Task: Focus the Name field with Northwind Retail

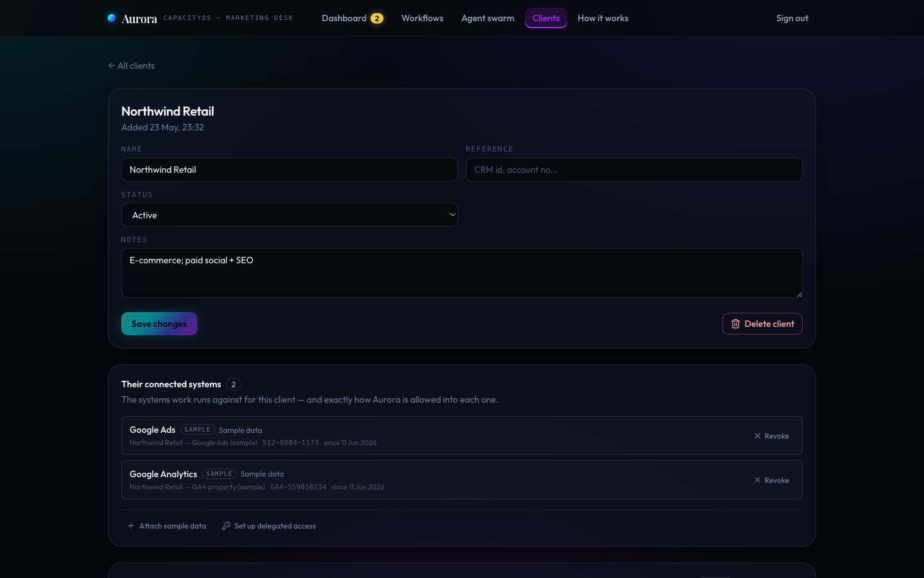Action: click(x=289, y=170)
